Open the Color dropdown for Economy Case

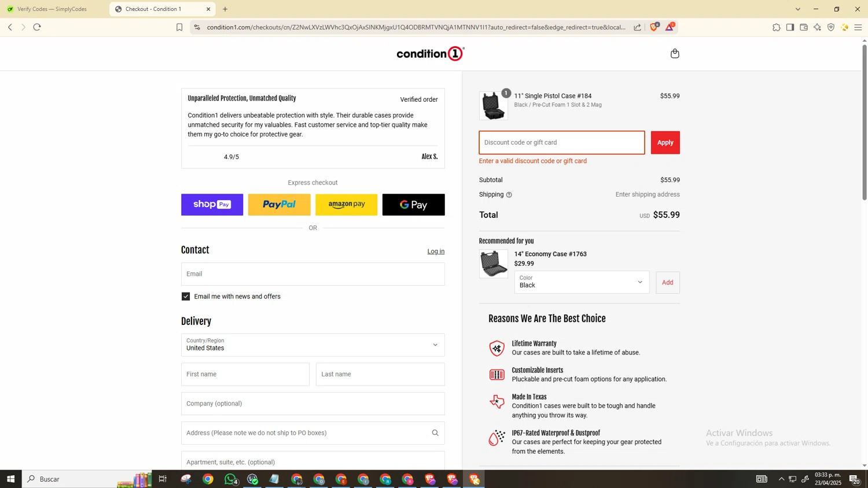pos(582,282)
